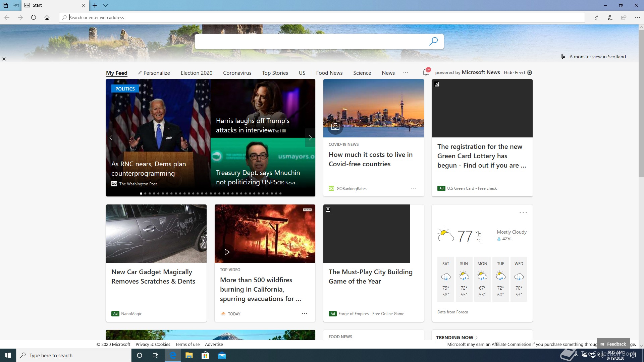Open the Election 2020 tab

pos(197,73)
